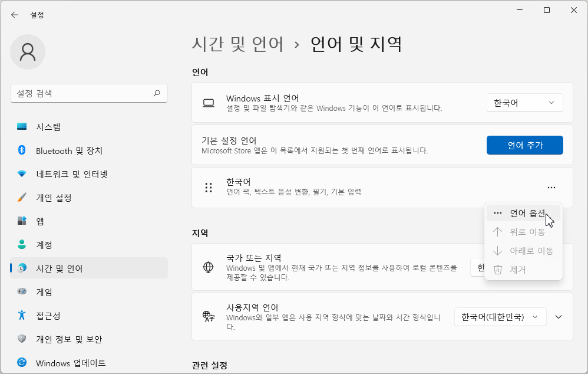Viewport: 588px width, 374px height.
Task: Open 네트워크 및 인터넷 settings
Action: click(x=89, y=174)
